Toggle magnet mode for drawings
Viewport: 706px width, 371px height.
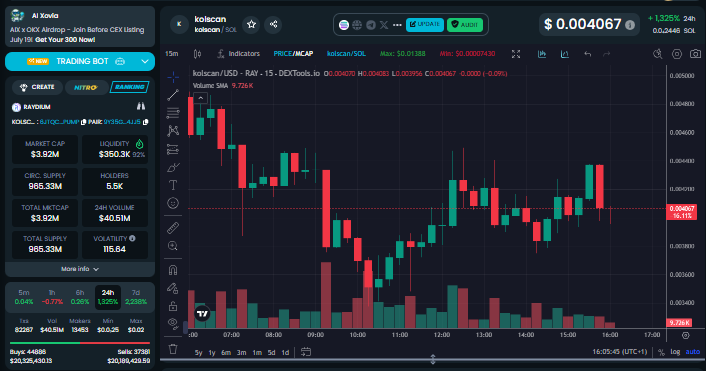[x=173, y=270]
